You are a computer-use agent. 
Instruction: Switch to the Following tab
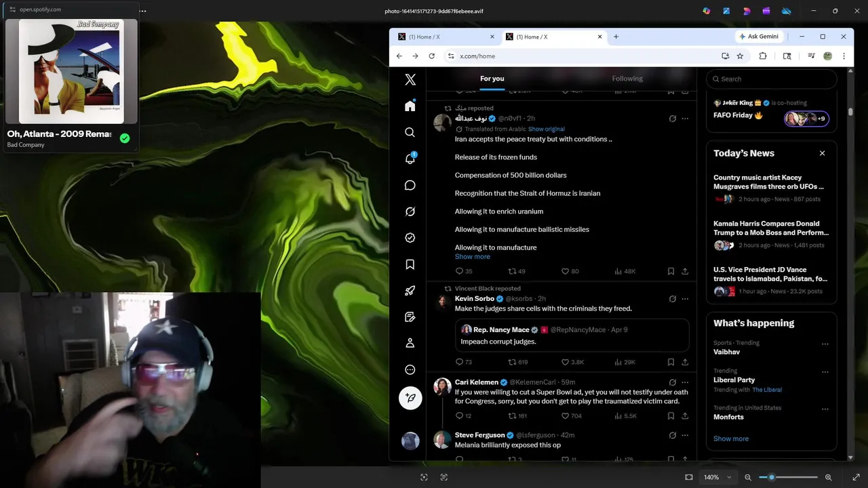[627, 79]
